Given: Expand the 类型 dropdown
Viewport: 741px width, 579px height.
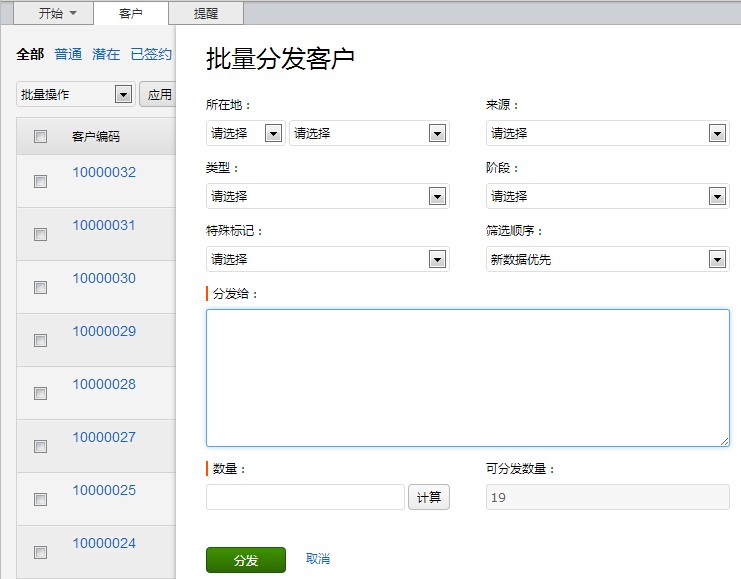Looking at the screenshot, I should click(327, 196).
